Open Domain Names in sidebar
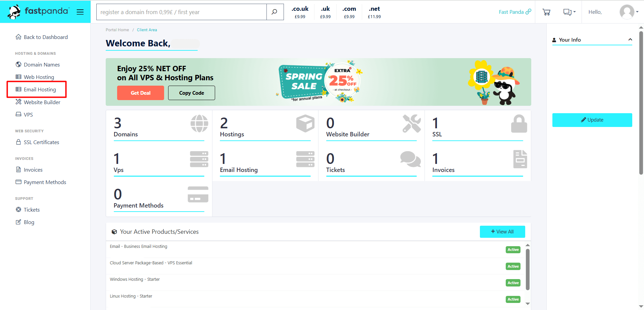Image resolution: width=644 pixels, height=310 pixels. (x=38, y=64)
